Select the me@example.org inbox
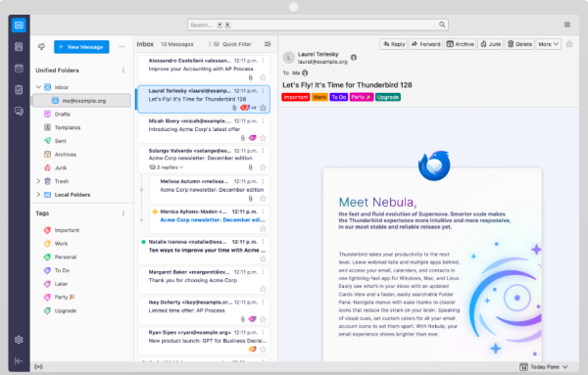The image size is (588, 375). coord(81,101)
